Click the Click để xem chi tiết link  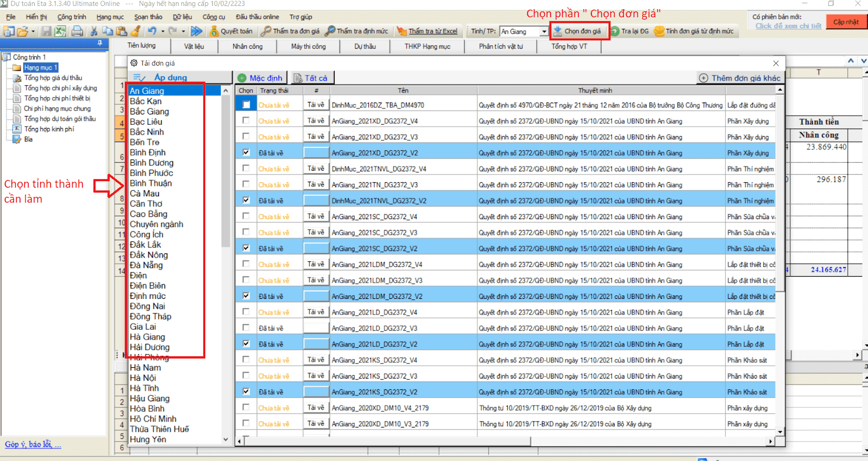pyautogui.click(x=788, y=25)
